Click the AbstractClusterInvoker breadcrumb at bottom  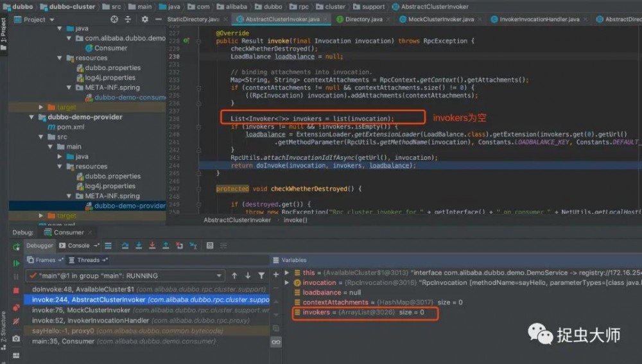(237, 220)
